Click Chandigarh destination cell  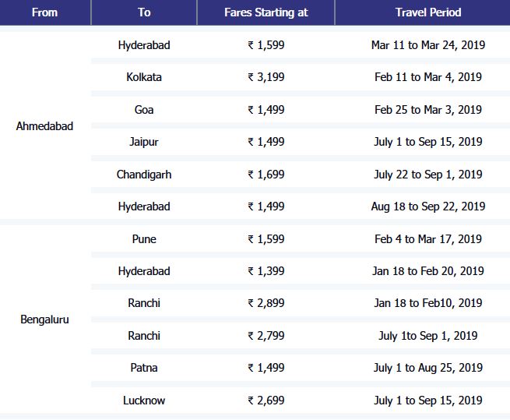tap(144, 175)
